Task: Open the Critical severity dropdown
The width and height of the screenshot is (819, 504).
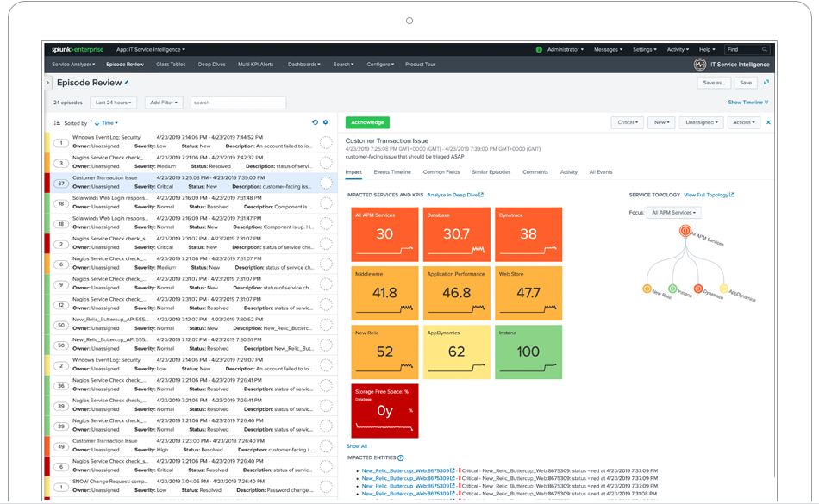Action: coord(628,122)
